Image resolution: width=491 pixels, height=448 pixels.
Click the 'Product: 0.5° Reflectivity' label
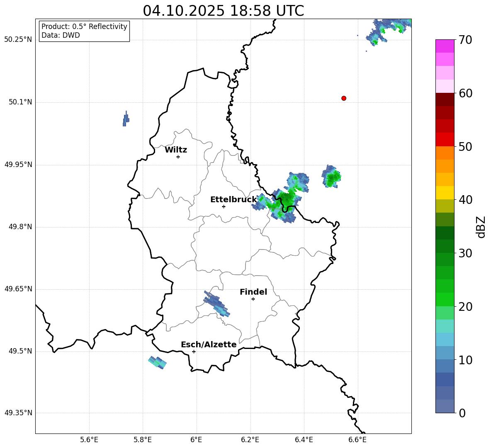(84, 26)
